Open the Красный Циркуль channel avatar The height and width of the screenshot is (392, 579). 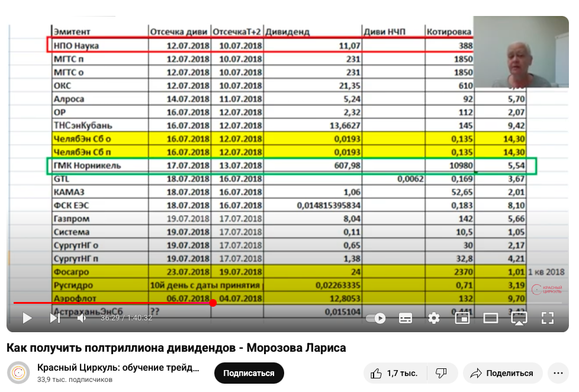click(x=18, y=373)
